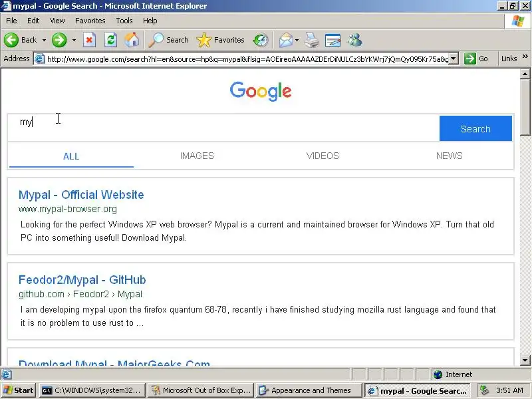The height and width of the screenshot is (399, 532).
Task: Click inside the Google search input field
Action: point(223,128)
